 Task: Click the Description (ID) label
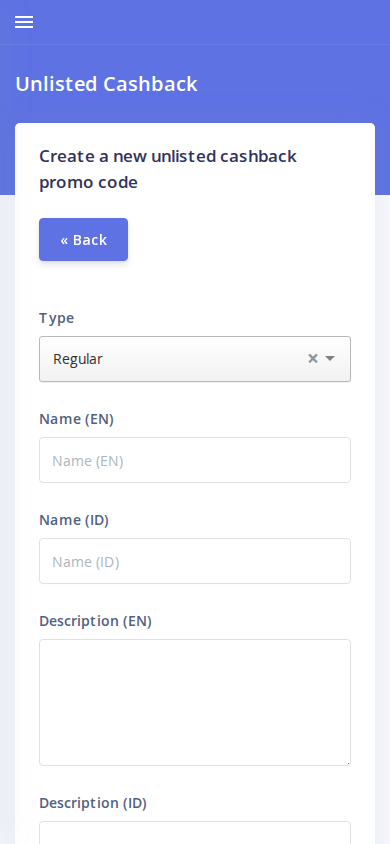click(x=93, y=803)
